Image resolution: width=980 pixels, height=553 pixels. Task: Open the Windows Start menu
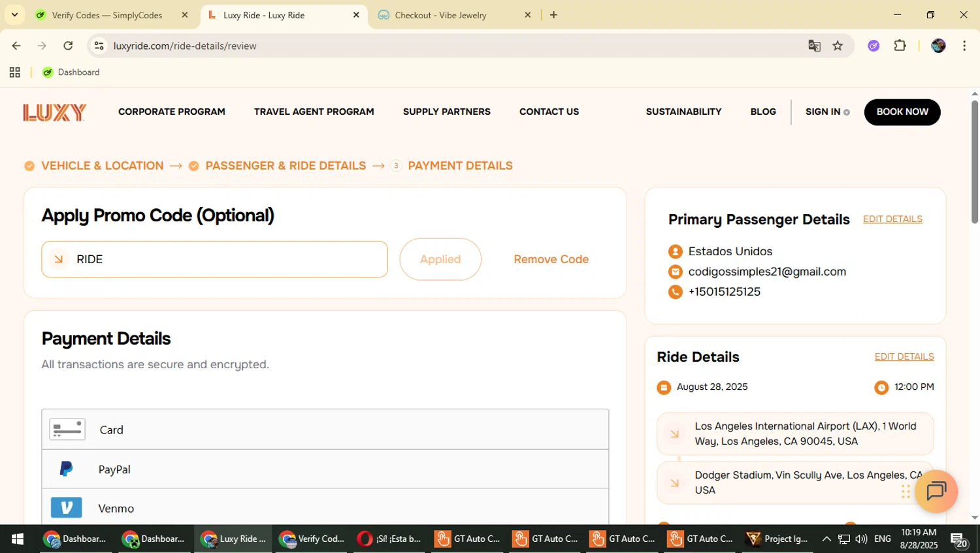(18, 539)
